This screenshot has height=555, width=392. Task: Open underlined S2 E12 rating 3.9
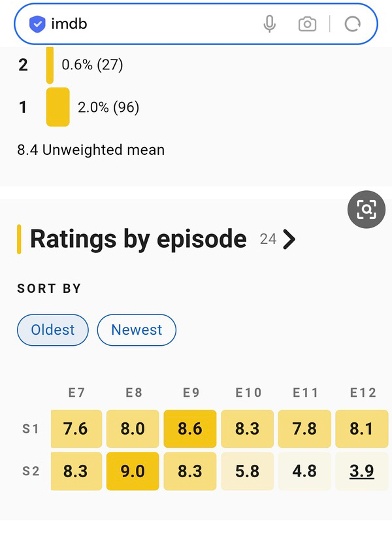[361, 471]
